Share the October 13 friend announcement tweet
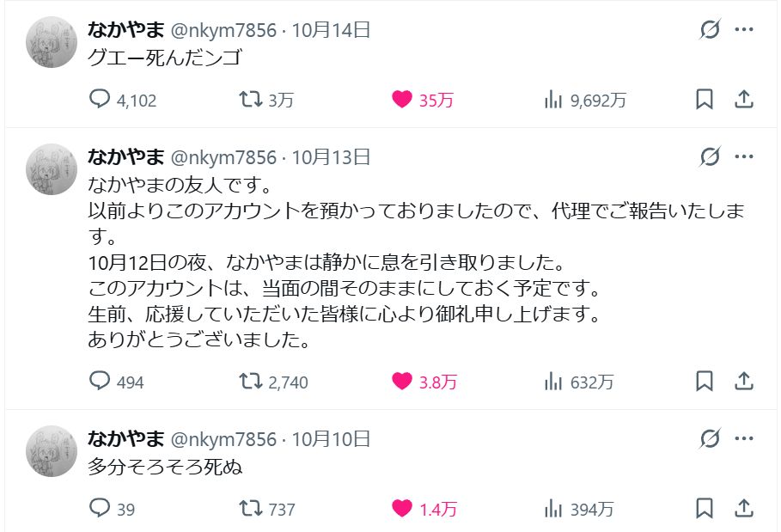 click(744, 382)
